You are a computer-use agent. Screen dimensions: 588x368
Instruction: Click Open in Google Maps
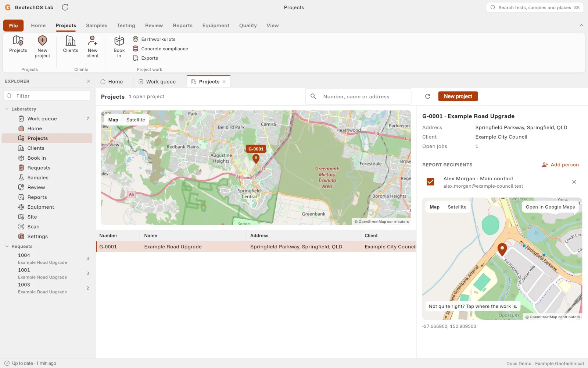click(550, 207)
